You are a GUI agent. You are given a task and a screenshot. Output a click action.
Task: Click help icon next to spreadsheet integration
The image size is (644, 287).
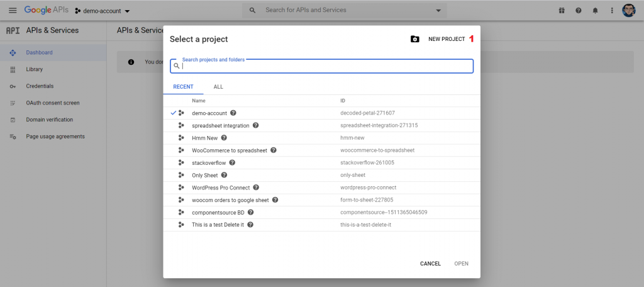pyautogui.click(x=255, y=125)
